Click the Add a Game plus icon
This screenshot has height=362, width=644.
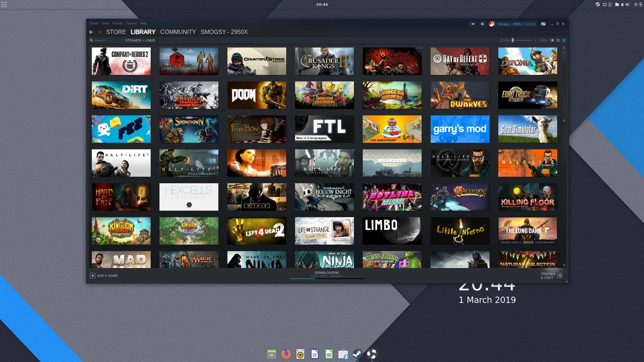93,276
